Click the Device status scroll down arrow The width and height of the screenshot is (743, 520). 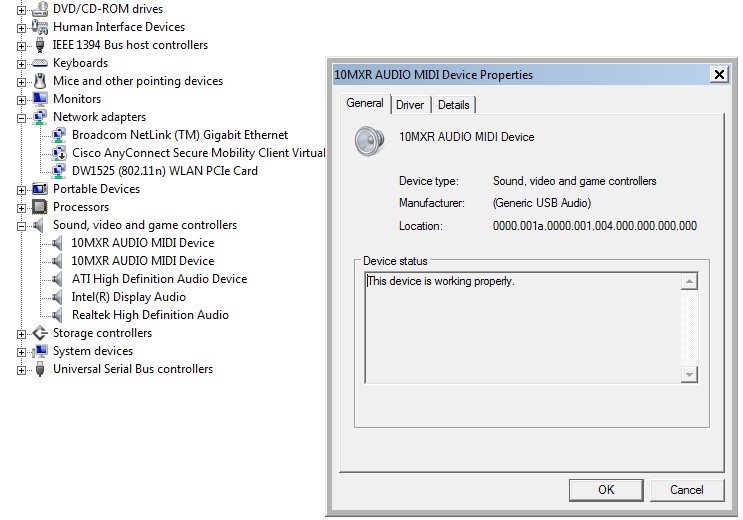pos(689,374)
